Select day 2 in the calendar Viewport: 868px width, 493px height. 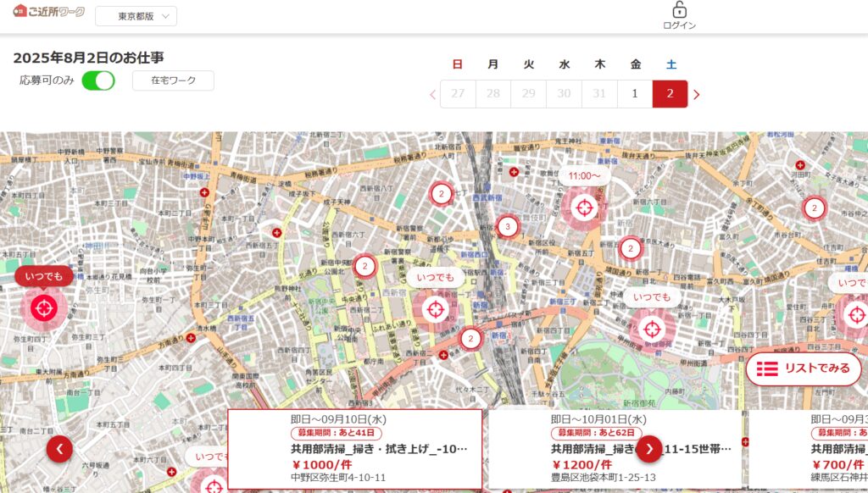[x=670, y=94]
